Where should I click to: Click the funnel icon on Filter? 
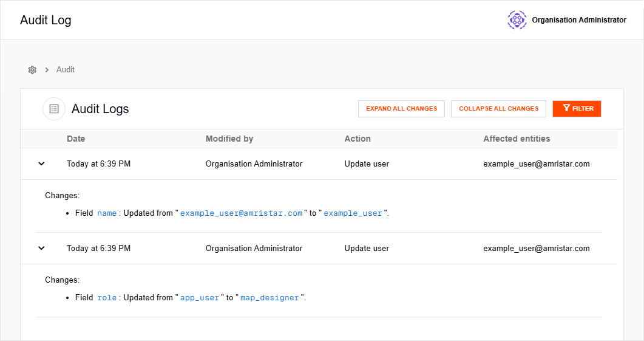click(x=566, y=108)
